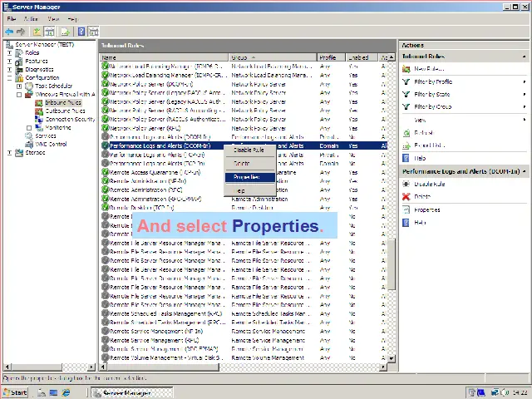
Task: Choose Disable Rule in the context menu
Action: (x=249, y=150)
